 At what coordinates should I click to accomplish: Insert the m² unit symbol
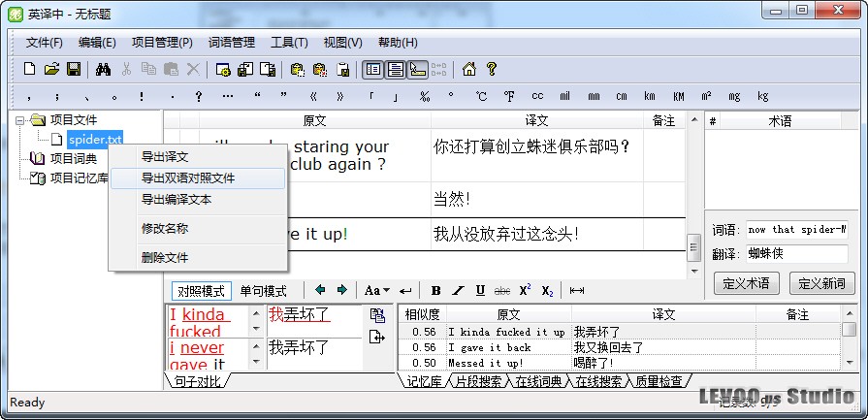[x=706, y=96]
